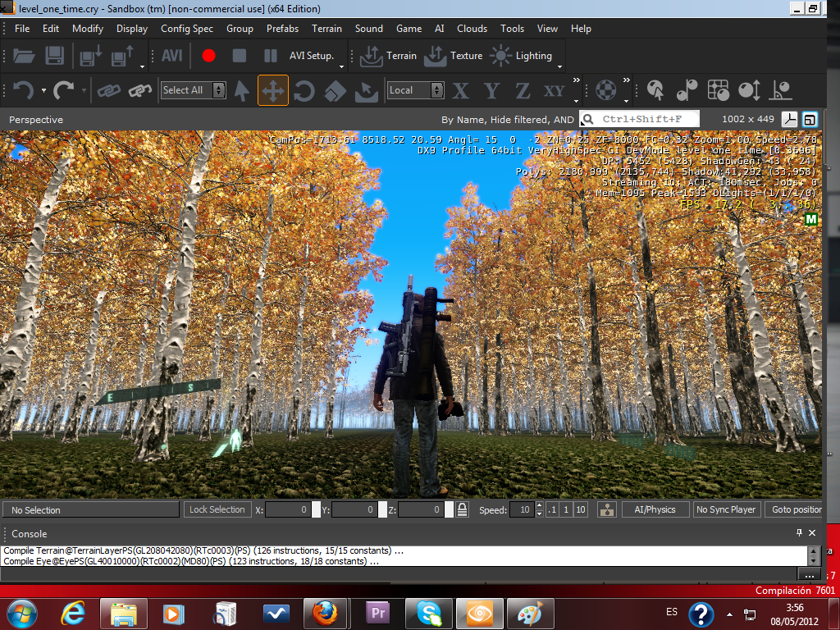Expand sphere toolbar overflow chevron

pyautogui.click(x=626, y=80)
